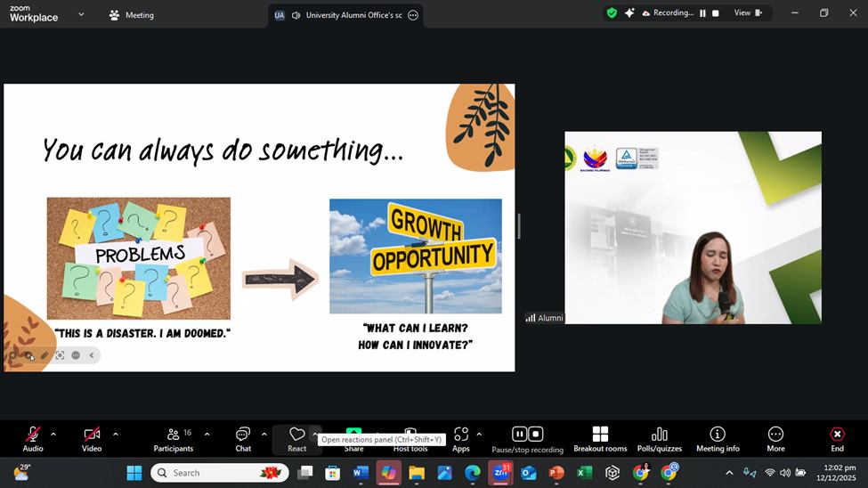The image size is (868, 488).
Task: Open Meeting info
Action: pyautogui.click(x=718, y=435)
